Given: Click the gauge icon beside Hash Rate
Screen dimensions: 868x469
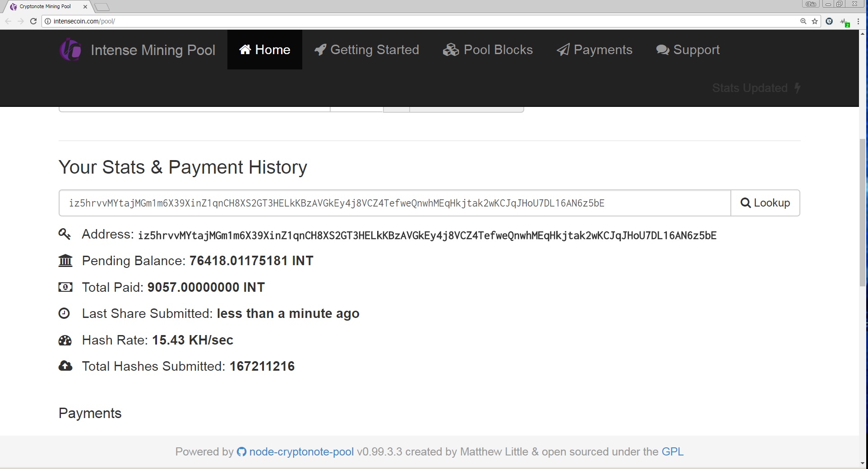Looking at the screenshot, I should click(65, 340).
